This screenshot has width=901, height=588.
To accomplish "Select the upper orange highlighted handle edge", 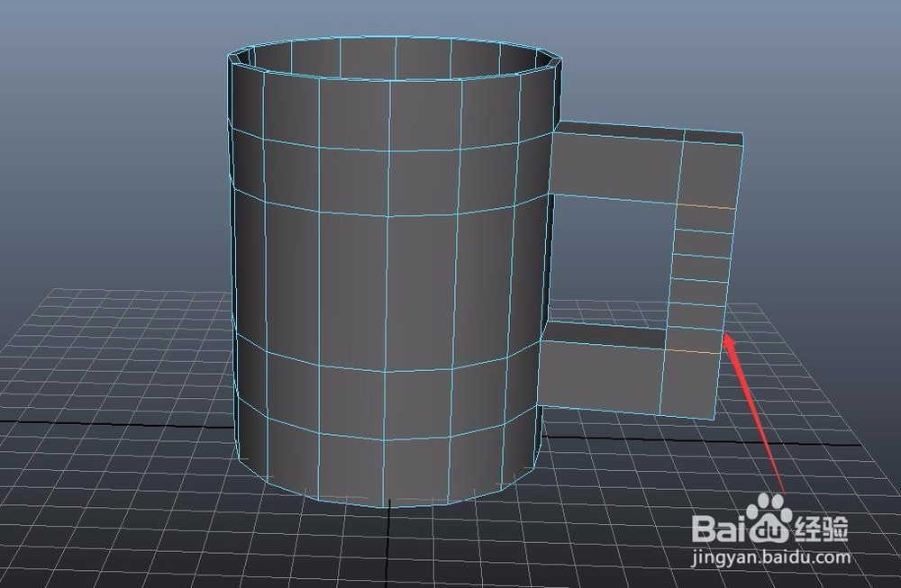I will [706, 205].
